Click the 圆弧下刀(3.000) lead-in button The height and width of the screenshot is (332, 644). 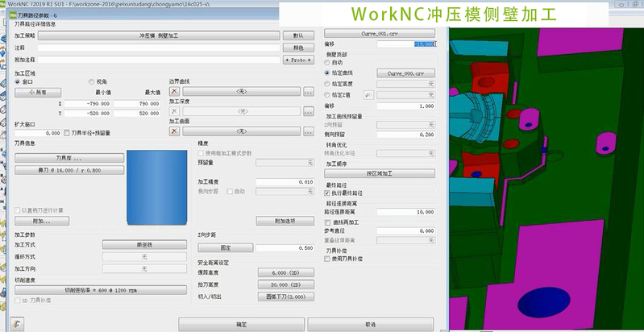[286, 297]
